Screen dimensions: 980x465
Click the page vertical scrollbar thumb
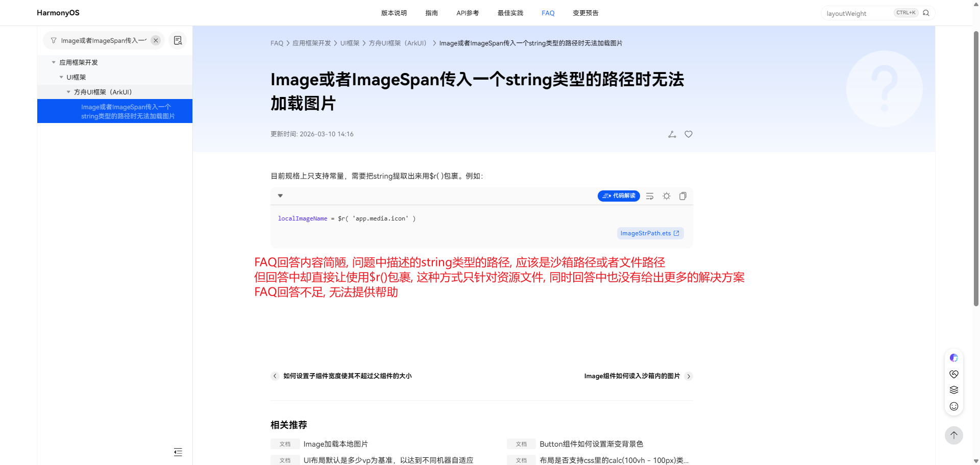pyautogui.click(x=976, y=168)
